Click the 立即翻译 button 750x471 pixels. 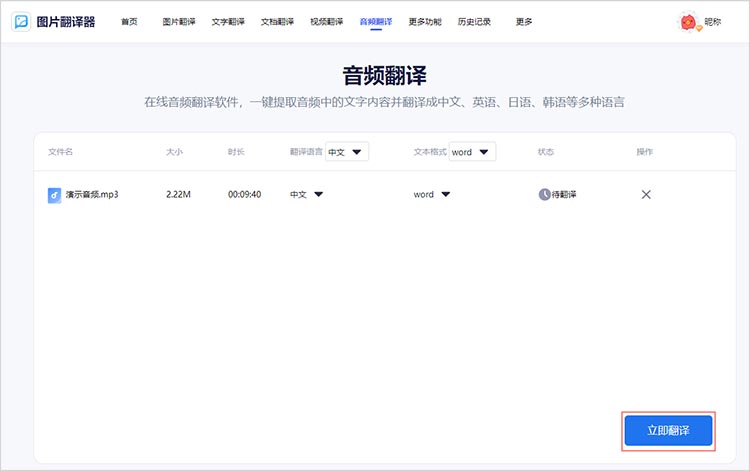tap(668, 430)
